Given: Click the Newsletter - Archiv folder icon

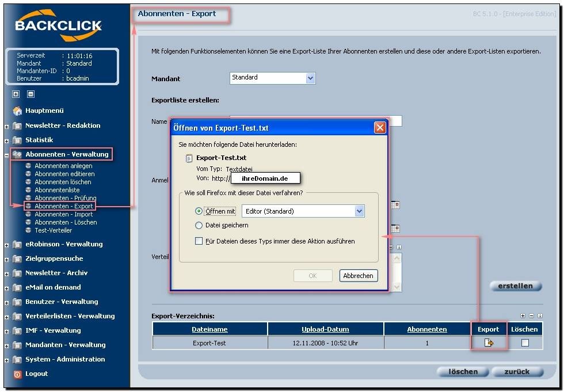Looking at the screenshot, I should pyautogui.click(x=17, y=273).
